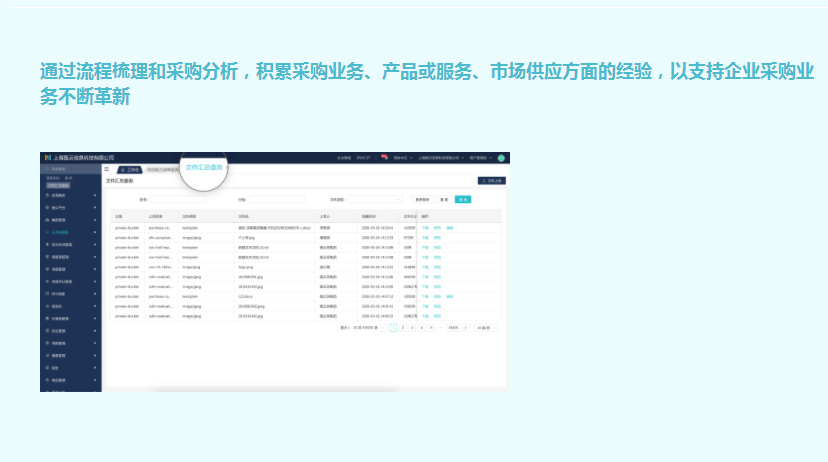828x462 pixels.
Task: Click the 重置 reset button
Action: pyautogui.click(x=444, y=200)
